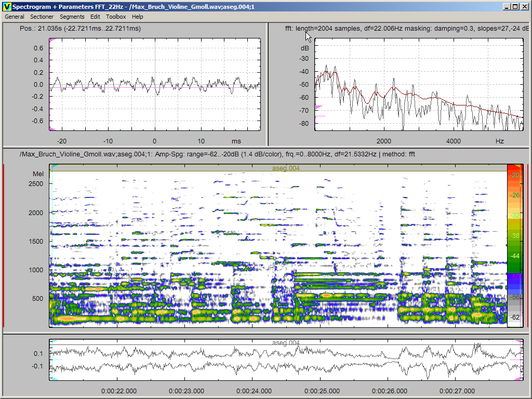The width and height of the screenshot is (532, 399).
Task: Click the -38 dB olive color scale swatch
Action: 514,235
